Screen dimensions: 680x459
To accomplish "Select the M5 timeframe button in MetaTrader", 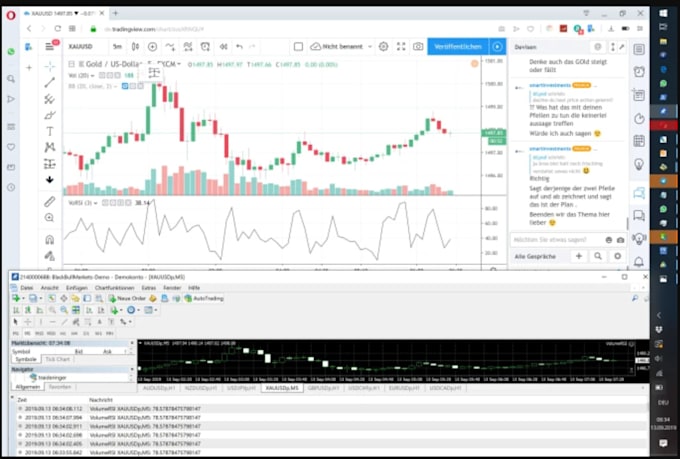I will pyautogui.click(x=27, y=333).
